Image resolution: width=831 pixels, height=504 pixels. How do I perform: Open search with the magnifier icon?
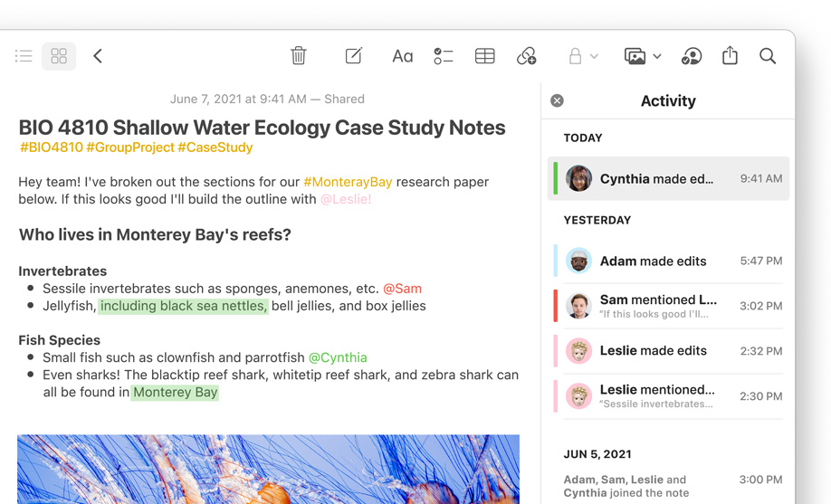tap(768, 56)
